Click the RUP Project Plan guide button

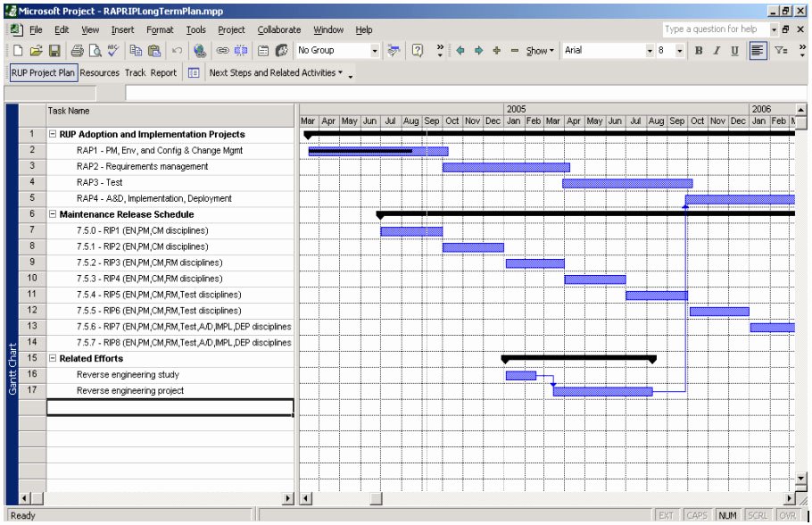pos(43,72)
